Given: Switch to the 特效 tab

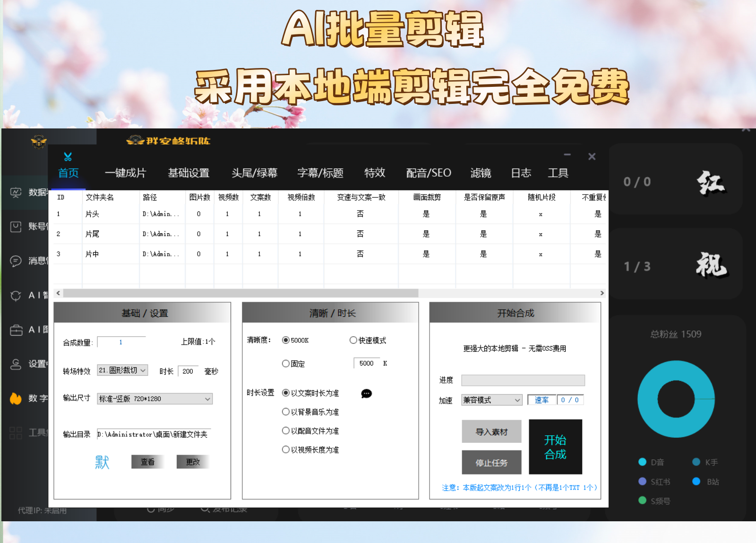Looking at the screenshot, I should [x=375, y=173].
